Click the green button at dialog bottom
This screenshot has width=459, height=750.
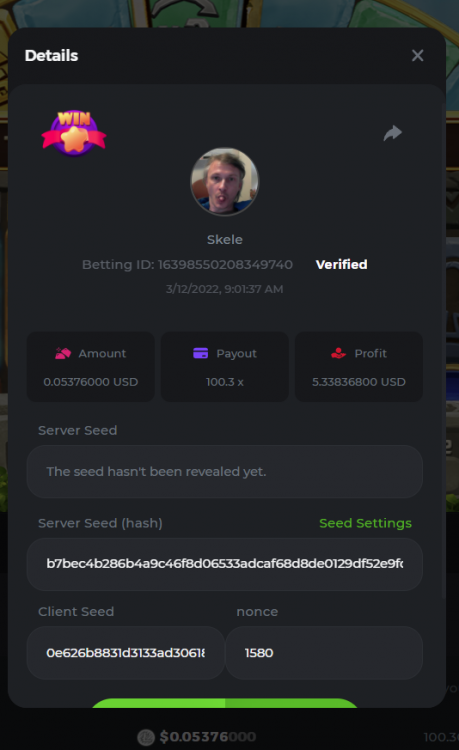pyautogui.click(x=225, y=703)
